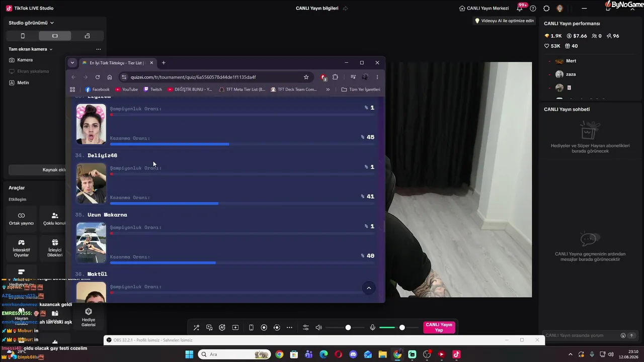The image size is (644, 362).
Task: Open Chrome apps grid shortcut
Action: (x=72, y=89)
